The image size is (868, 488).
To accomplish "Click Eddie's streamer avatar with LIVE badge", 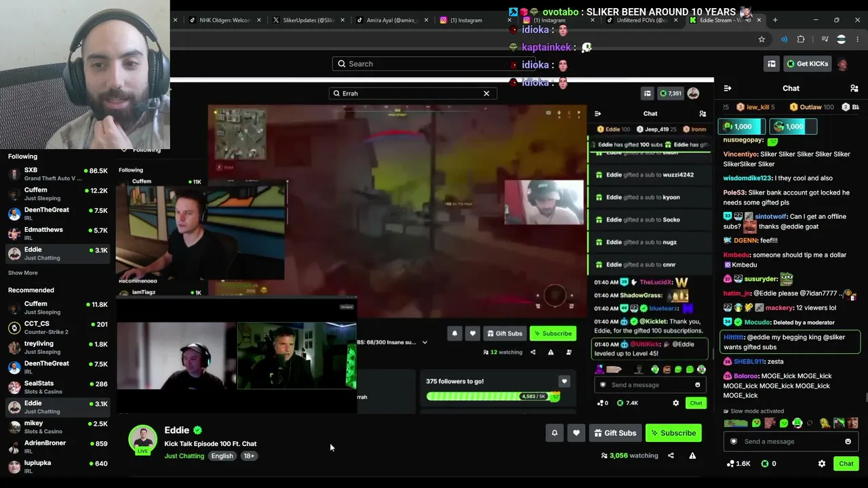I will [143, 440].
